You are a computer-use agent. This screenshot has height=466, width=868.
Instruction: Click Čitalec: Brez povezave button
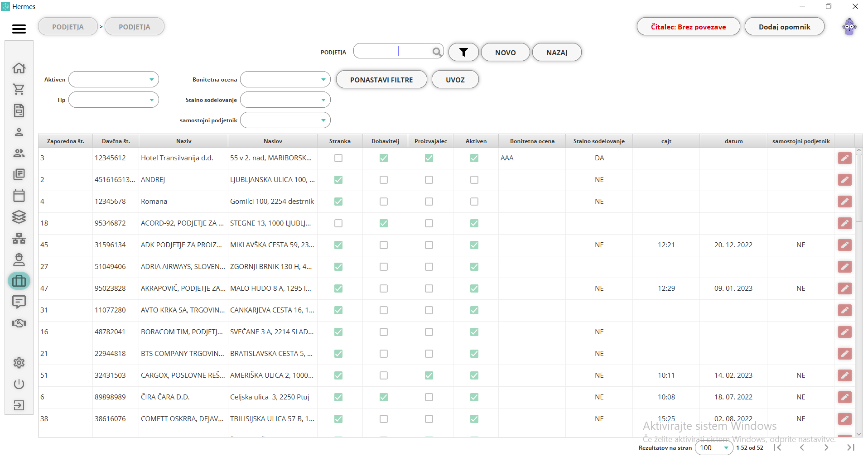tap(689, 27)
